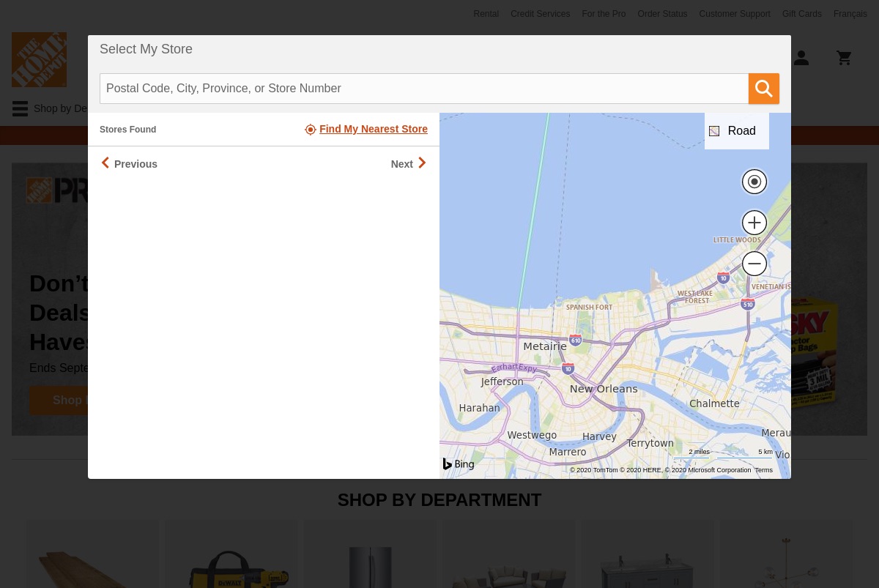Open Gift Cards link
This screenshot has width=879, height=588.
click(x=802, y=14)
